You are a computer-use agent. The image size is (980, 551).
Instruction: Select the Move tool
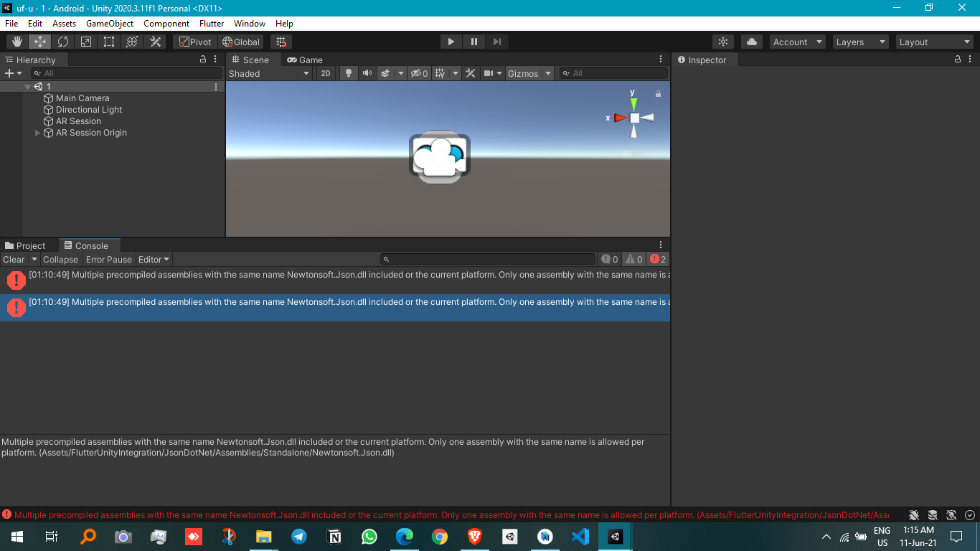[39, 41]
